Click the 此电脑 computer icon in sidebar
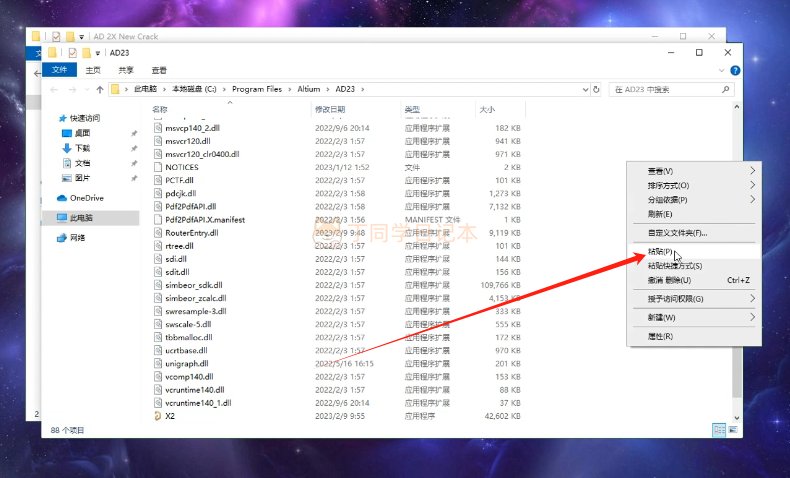Screen dimensions: 790x478 tap(62, 217)
